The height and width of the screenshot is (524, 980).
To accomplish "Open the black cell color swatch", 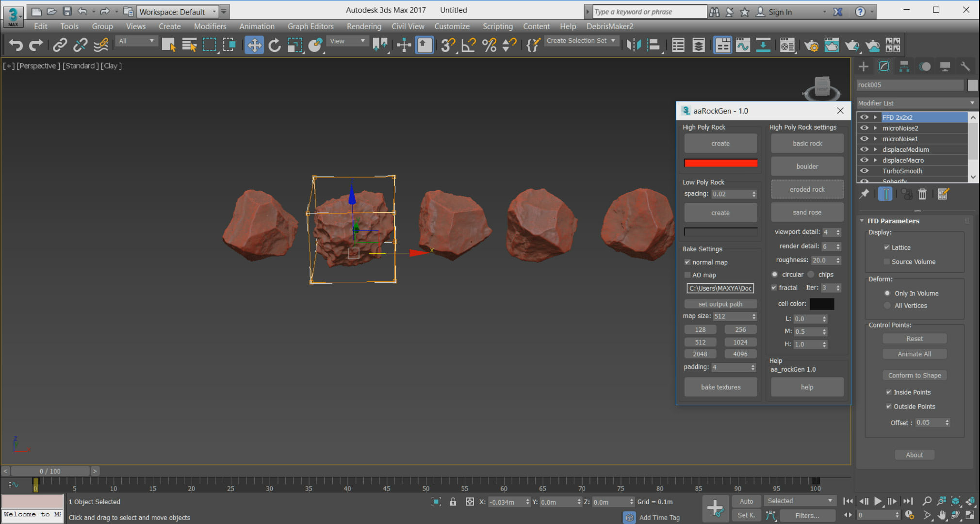I will point(822,304).
